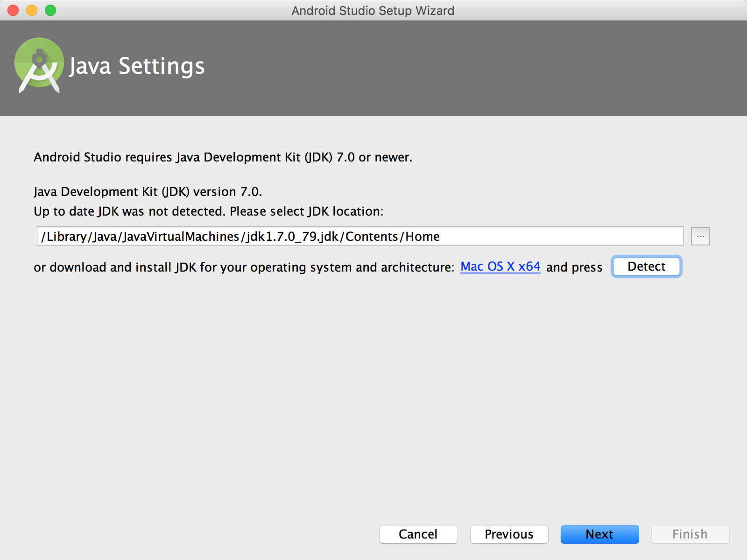Click the 'requires Java Development Kit' message

(x=223, y=157)
